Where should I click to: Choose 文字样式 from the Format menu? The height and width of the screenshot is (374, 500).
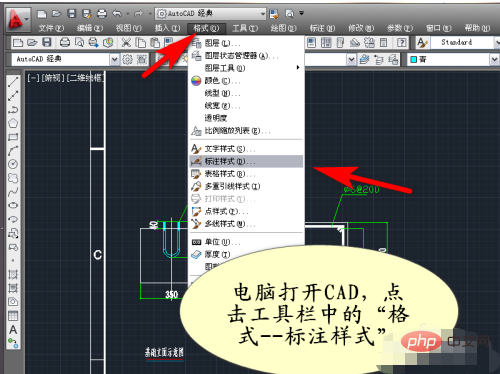[246, 149]
